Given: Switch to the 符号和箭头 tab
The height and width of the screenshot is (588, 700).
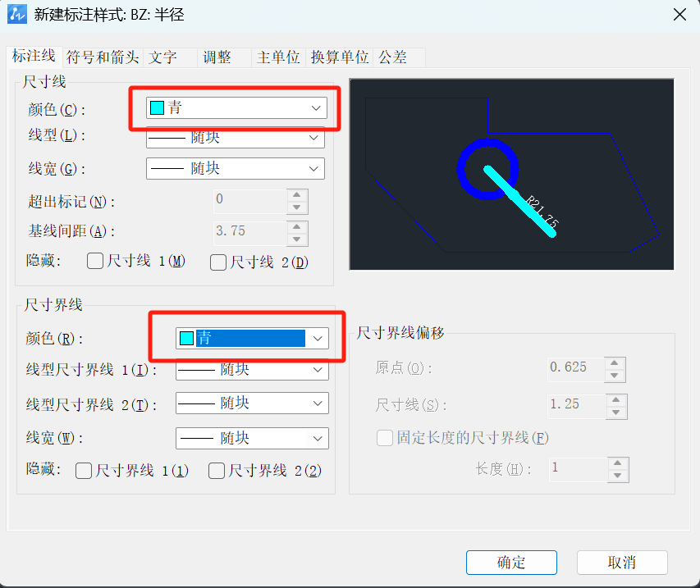Looking at the screenshot, I should coord(103,57).
